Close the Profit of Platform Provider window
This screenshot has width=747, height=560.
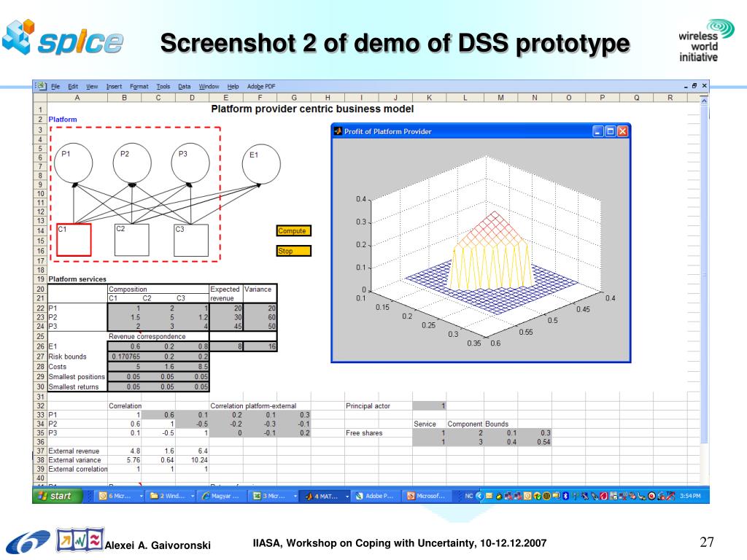(622, 131)
